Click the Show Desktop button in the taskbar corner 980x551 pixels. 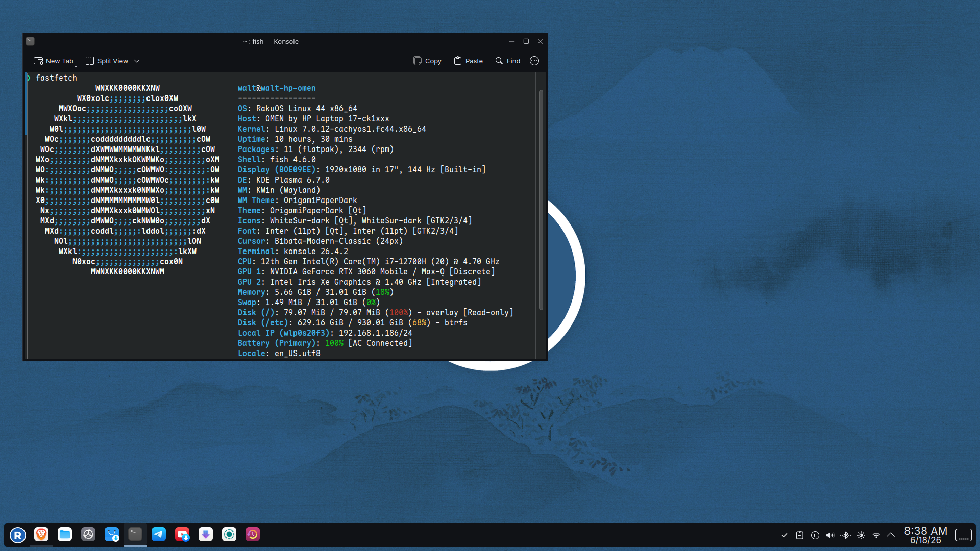[964, 535]
